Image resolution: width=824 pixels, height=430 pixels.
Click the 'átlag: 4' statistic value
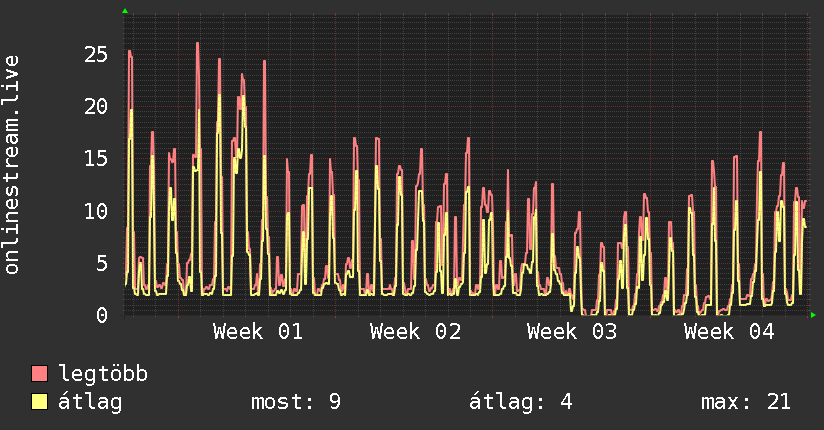point(520,402)
